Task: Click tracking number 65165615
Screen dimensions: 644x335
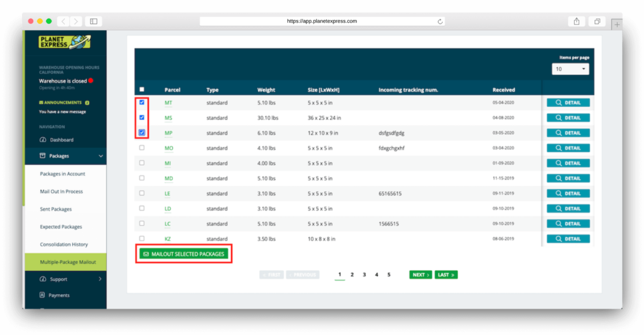Action: [x=390, y=194]
